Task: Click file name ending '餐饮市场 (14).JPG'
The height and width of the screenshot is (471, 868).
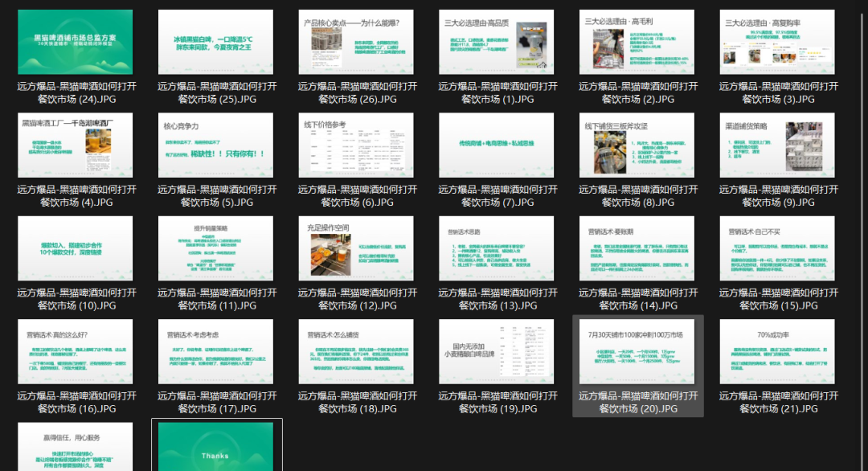Action: tap(638, 300)
